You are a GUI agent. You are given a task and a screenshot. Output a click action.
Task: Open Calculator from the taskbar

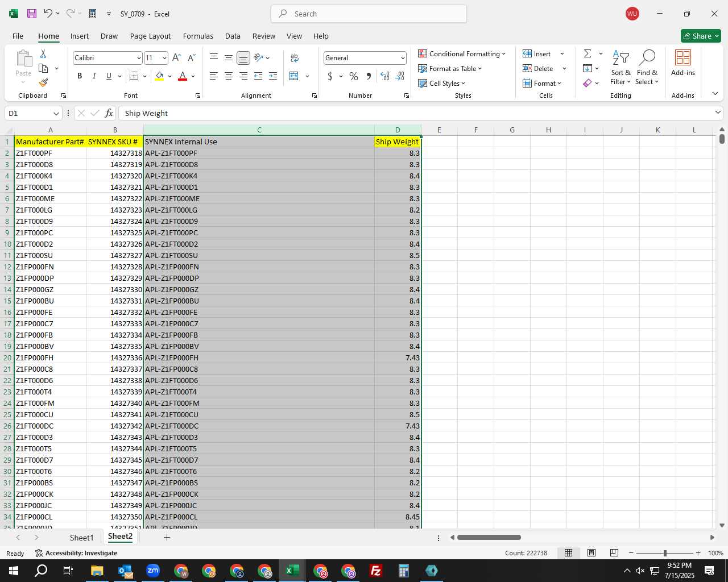(x=403, y=571)
